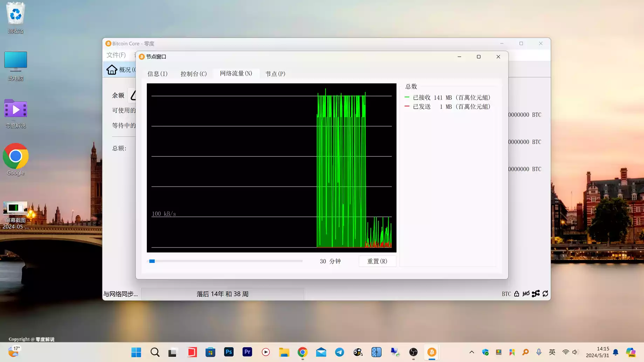Open Mail app from taskbar
The image size is (644, 362).
pos(321,352)
